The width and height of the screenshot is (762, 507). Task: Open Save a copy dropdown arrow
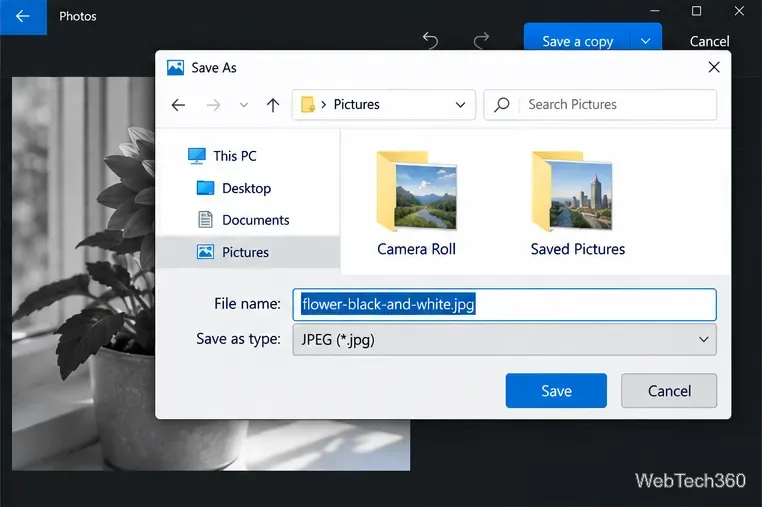point(646,41)
